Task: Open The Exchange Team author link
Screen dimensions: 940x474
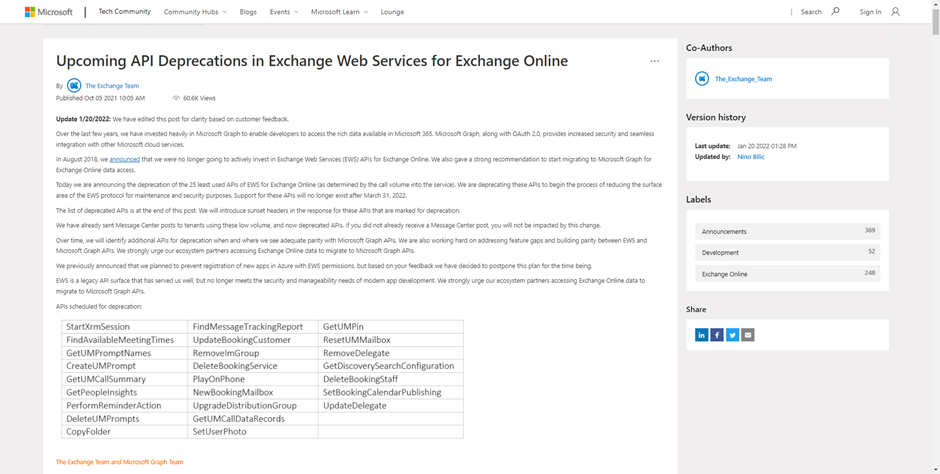Action: (x=112, y=86)
